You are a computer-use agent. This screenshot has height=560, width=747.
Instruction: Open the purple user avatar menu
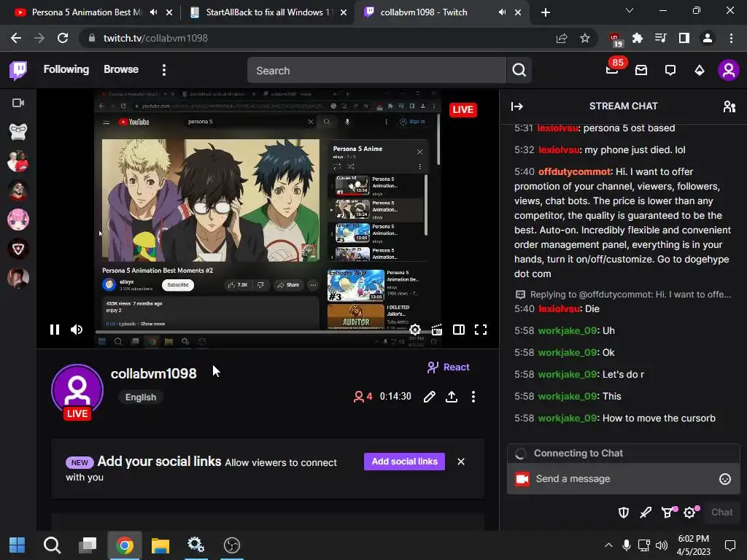click(x=729, y=71)
